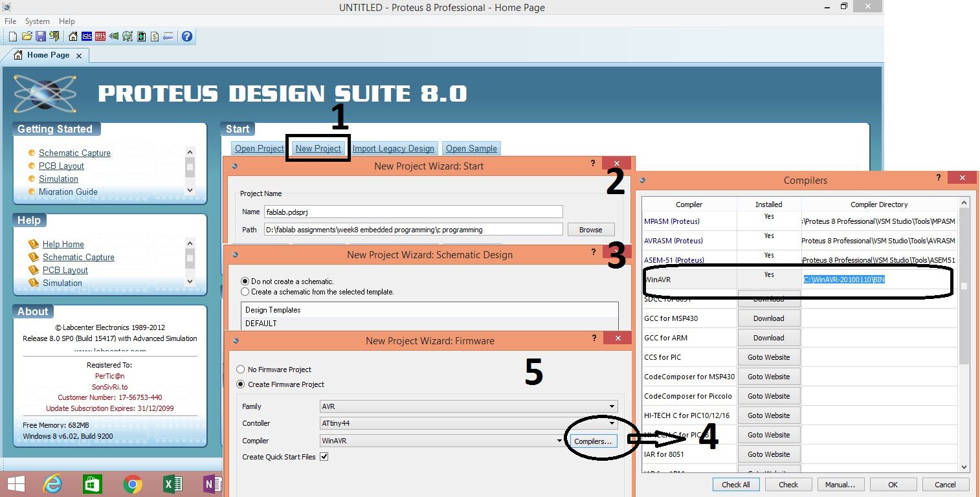Open Schematic Capture under Getting Started
Image resolution: width=980 pixels, height=497 pixels.
pyautogui.click(x=74, y=153)
